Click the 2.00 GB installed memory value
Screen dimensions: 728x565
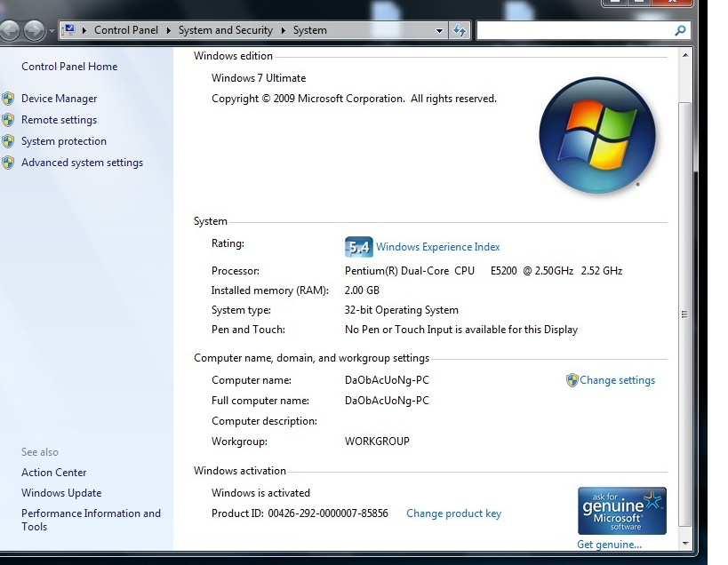(x=362, y=290)
